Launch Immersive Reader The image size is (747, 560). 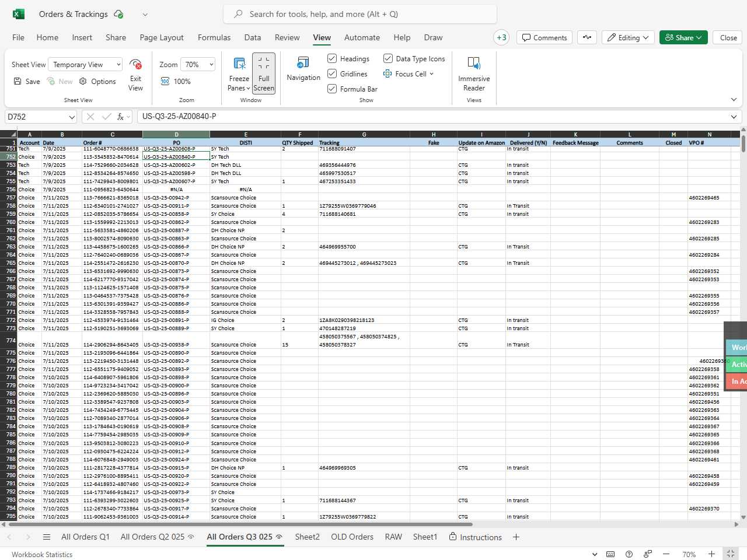tap(474, 73)
